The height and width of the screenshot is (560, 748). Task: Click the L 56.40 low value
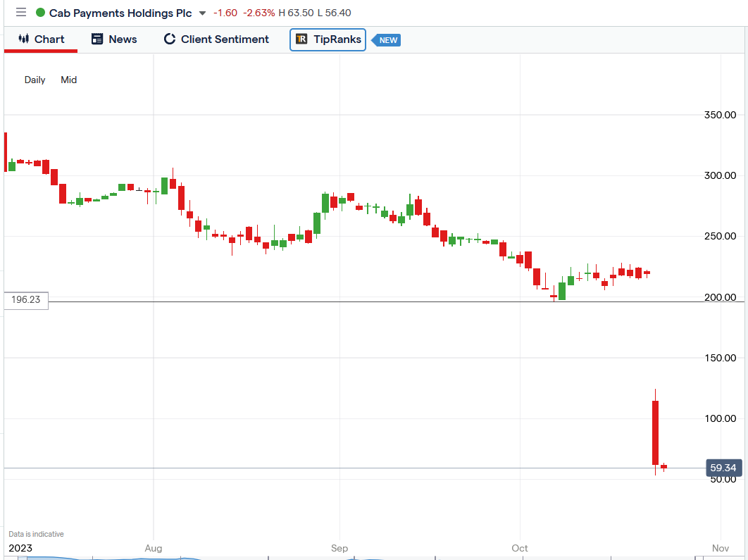[334, 13]
